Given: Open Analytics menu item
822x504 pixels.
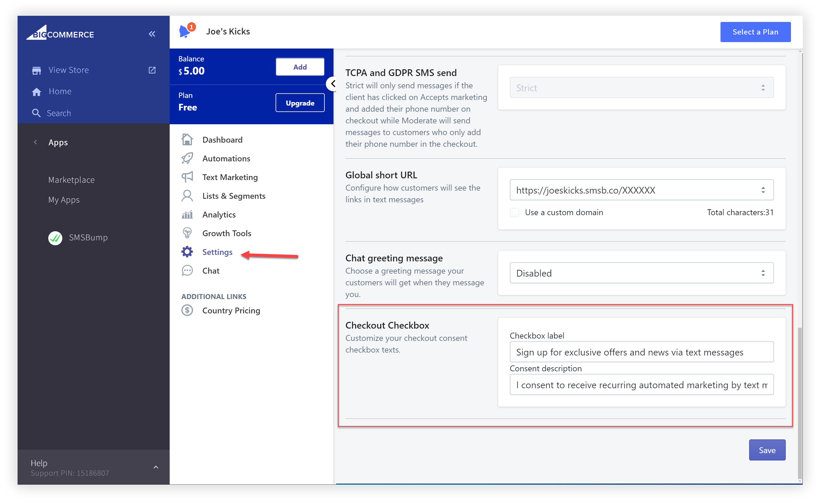Looking at the screenshot, I should click(x=219, y=214).
